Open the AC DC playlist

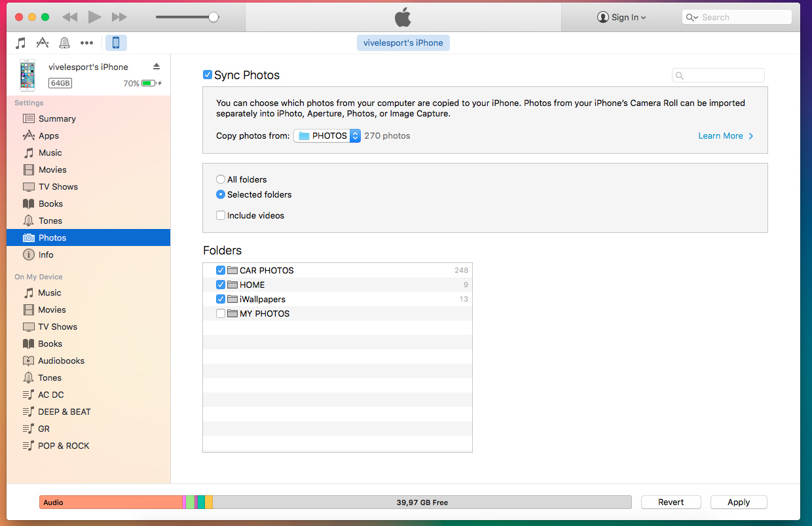point(88,394)
